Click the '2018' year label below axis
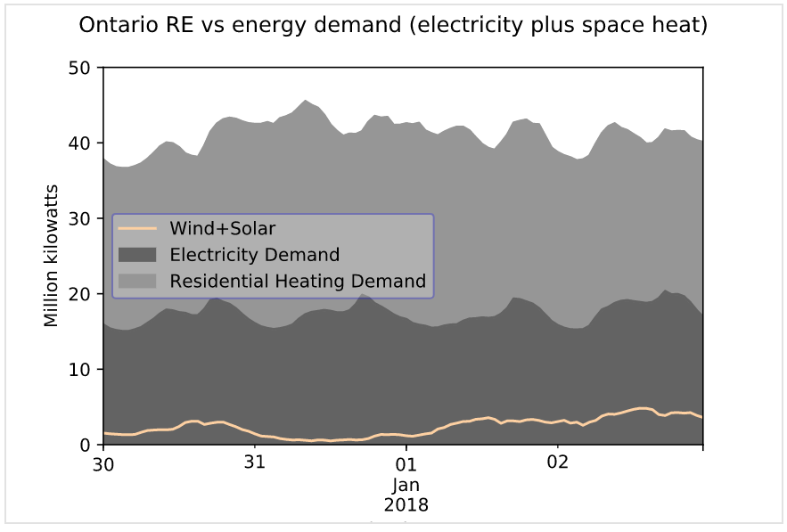Screen dimensions: 787x532 click(x=406, y=505)
